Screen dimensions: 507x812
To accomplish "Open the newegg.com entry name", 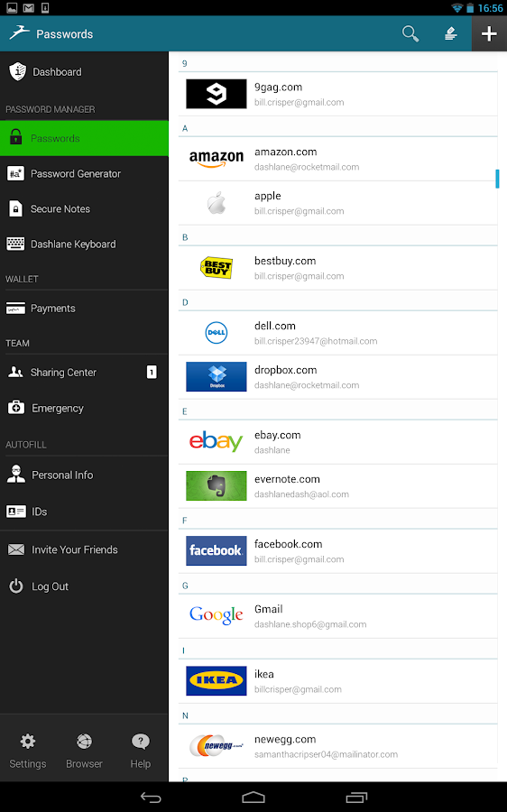I will pos(285,740).
